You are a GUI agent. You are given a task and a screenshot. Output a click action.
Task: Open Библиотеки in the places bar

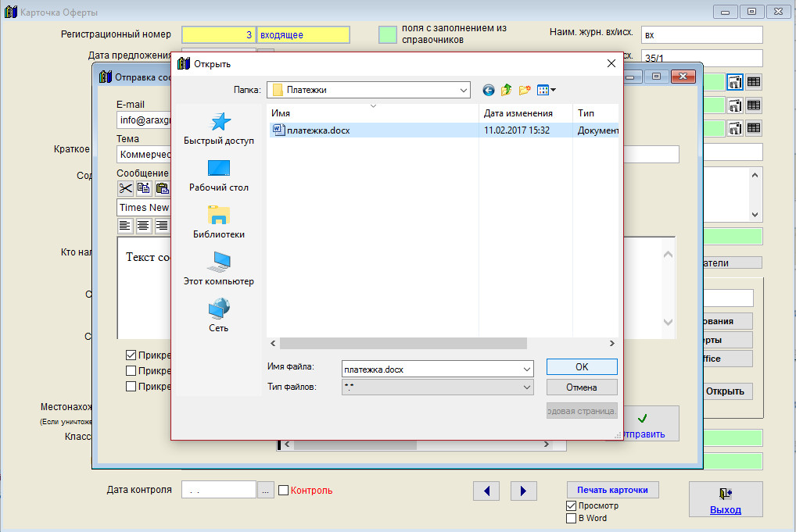point(219,222)
